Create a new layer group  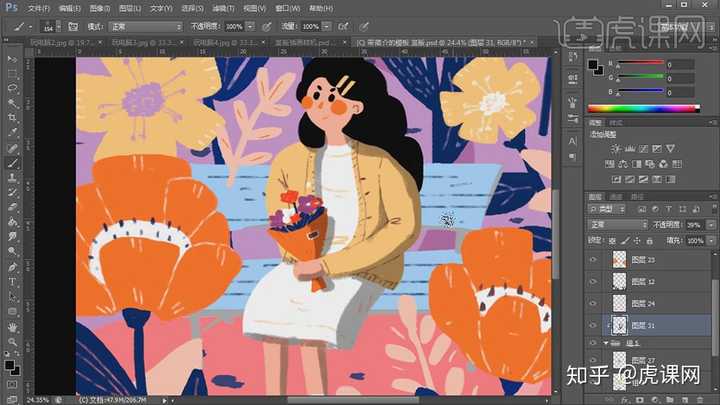(x=669, y=400)
